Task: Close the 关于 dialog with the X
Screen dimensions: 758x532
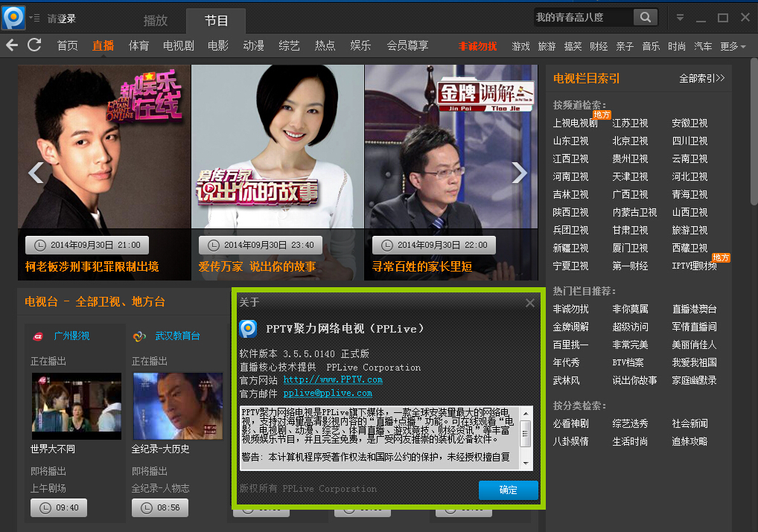Action: pos(530,303)
